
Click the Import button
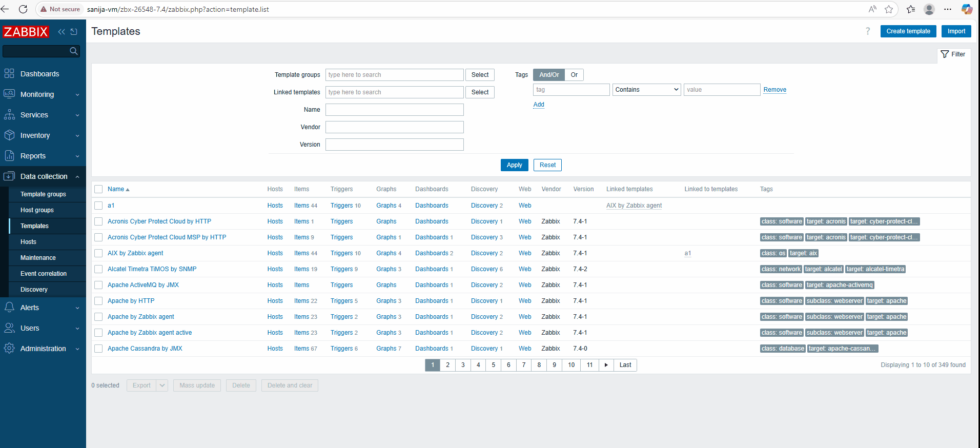[x=956, y=31]
